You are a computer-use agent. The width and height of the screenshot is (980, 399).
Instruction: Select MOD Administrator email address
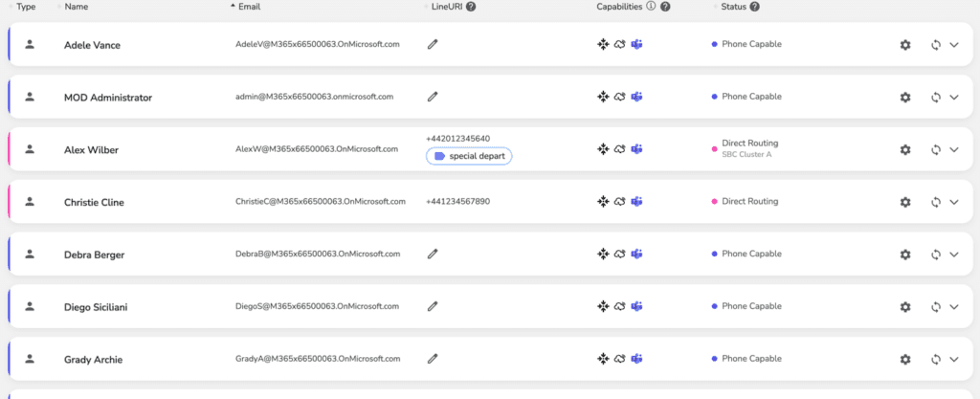pos(314,97)
